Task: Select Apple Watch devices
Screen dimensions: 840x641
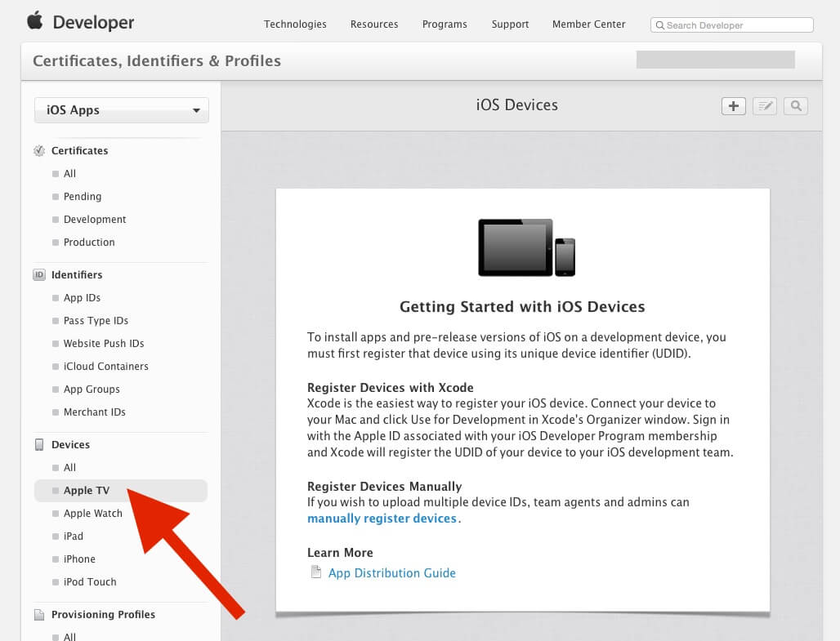Action: pyautogui.click(x=92, y=514)
